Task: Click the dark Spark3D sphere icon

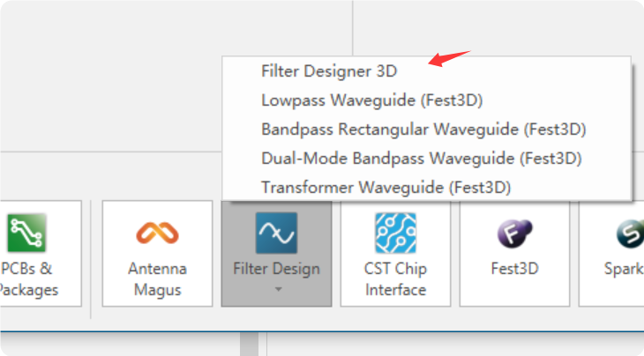Action: tap(631, 234)
